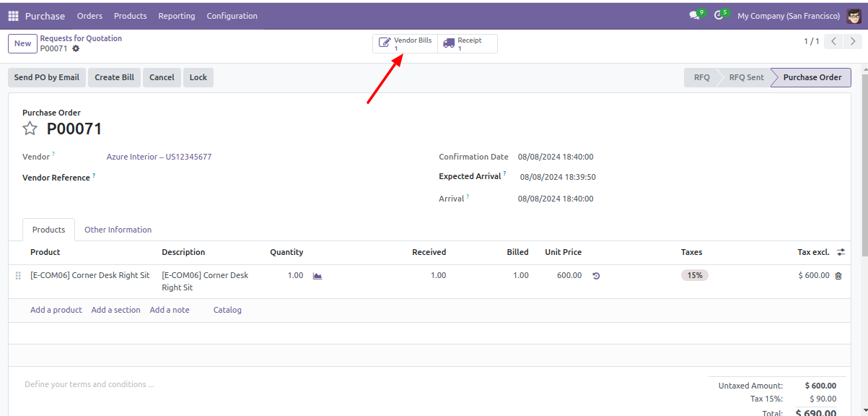Image resolution: width=868 pixels, height=416 pixels.
Task: Open the Catalog link
Action: click(x=227, y=310)
